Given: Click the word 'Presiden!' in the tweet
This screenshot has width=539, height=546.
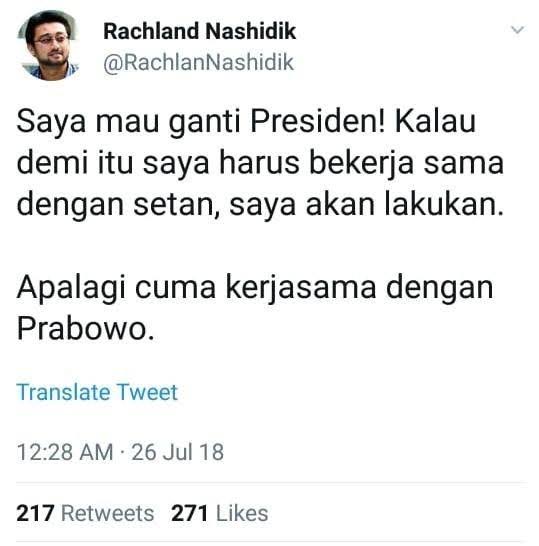Looking at the screenshot, I should pos(318,122).
